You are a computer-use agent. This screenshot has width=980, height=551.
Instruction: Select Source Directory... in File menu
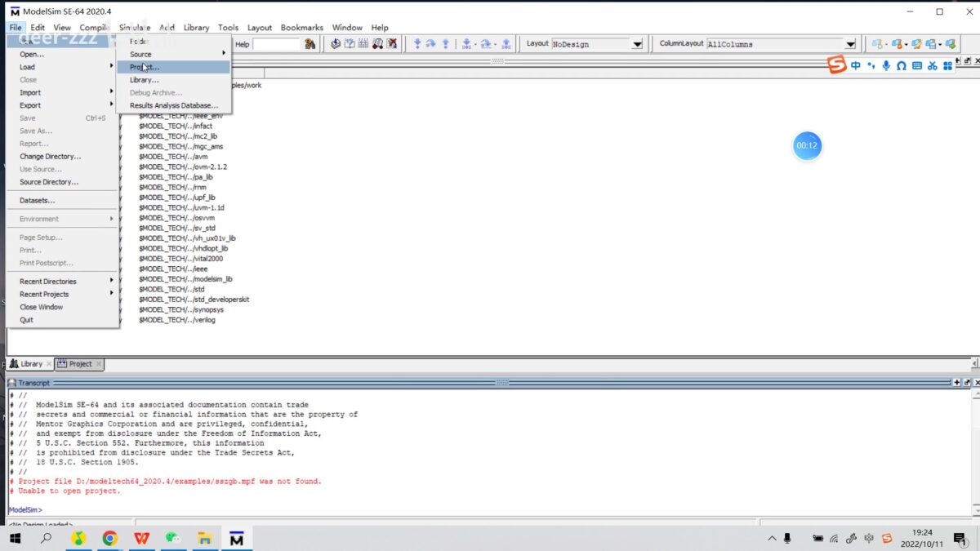click(62, 182)
